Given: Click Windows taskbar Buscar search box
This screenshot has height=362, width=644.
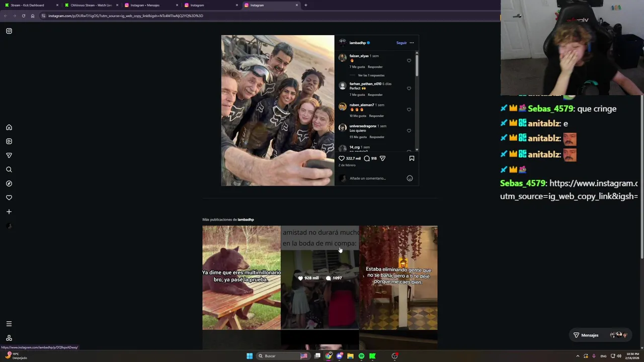Looking at the screenshot, I should pos(283,356).
